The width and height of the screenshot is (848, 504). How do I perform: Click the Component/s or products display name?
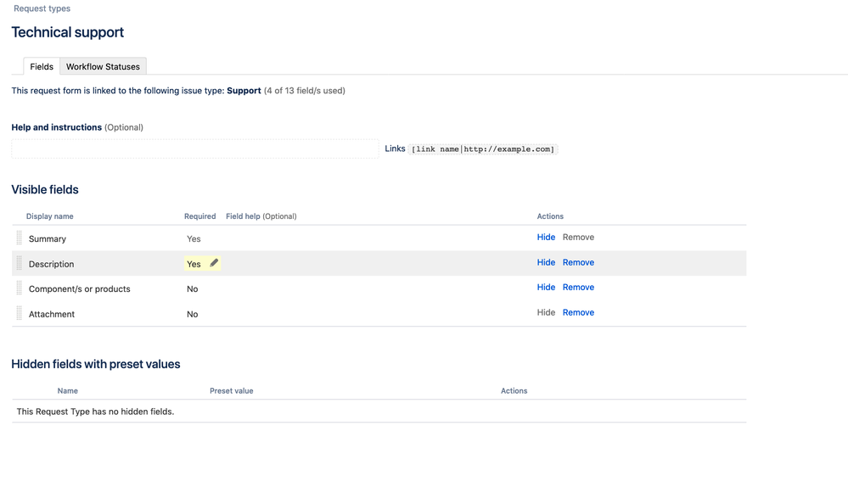coord(80,288)
